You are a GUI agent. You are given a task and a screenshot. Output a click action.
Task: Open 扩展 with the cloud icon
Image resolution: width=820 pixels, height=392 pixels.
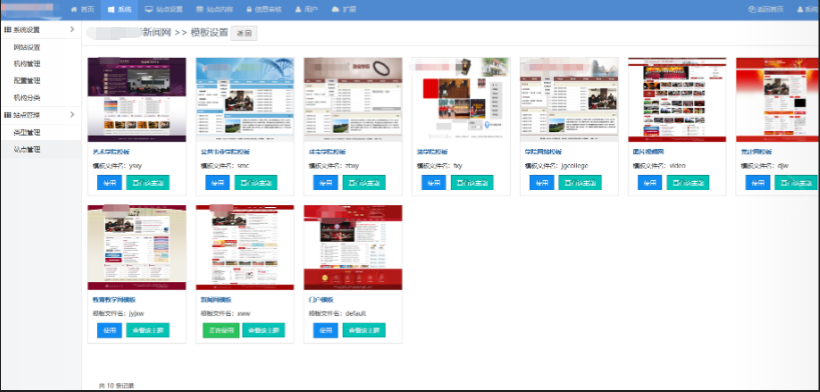[344, 9]
